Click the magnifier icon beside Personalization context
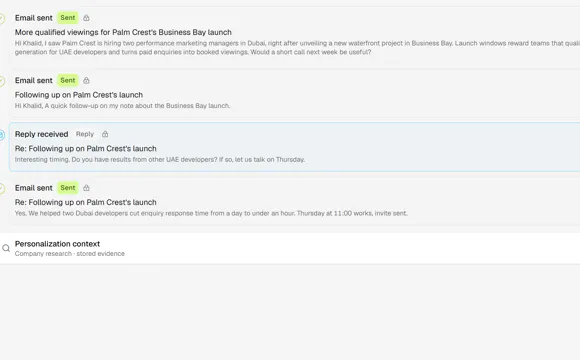580x360 pixels. (x=6, y=248)
